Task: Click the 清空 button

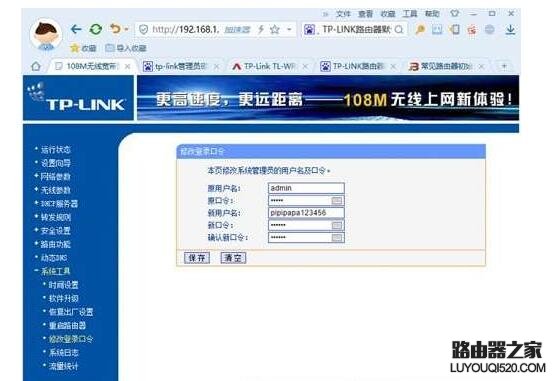Action: [233, 258]
